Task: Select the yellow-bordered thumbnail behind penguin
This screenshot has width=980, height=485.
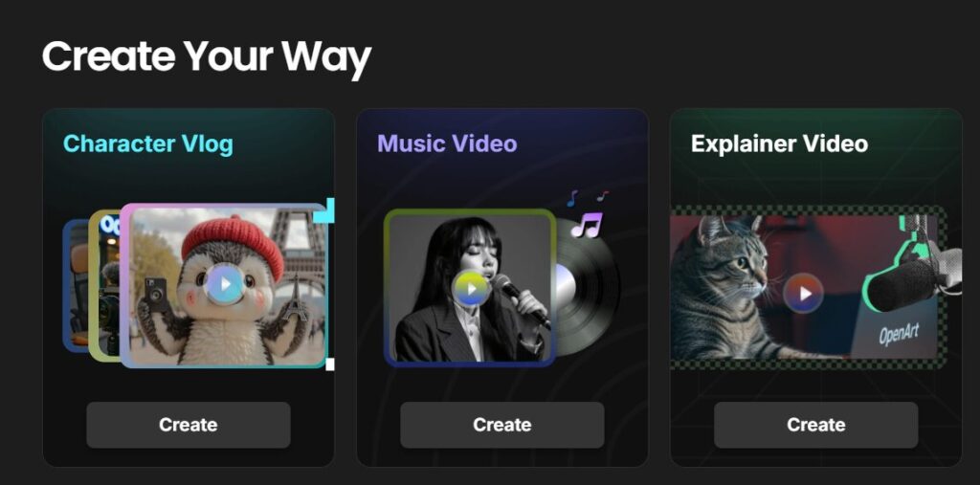Action: [x=104, y=285]
